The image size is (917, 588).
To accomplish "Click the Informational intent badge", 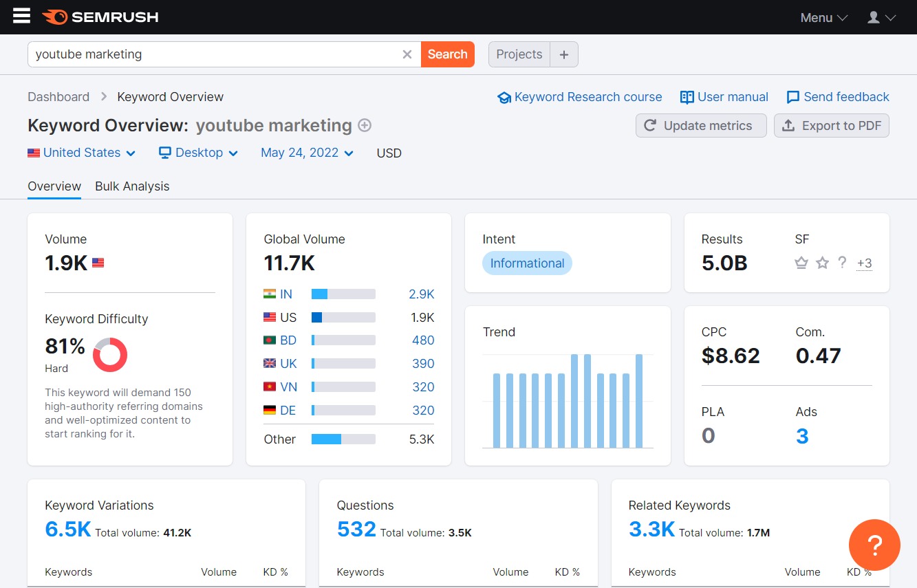I will pos(527,263).
